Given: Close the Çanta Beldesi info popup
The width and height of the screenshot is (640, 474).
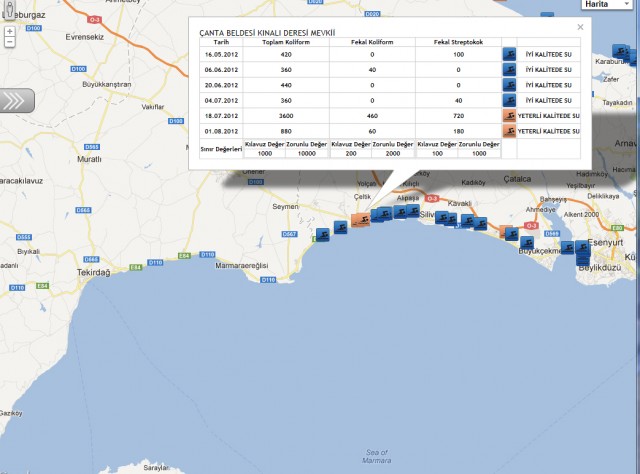Looking at the screenshot, I should point(581,27).
